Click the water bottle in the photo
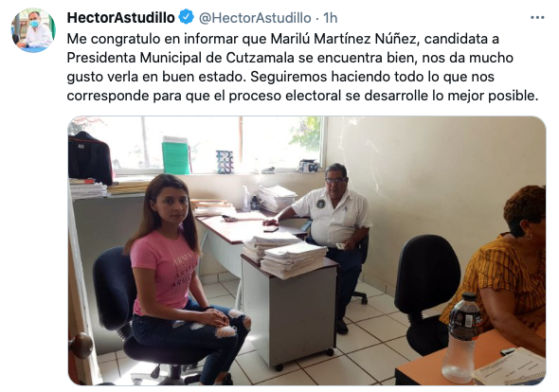559x392 pixels. tap(462, 338)
